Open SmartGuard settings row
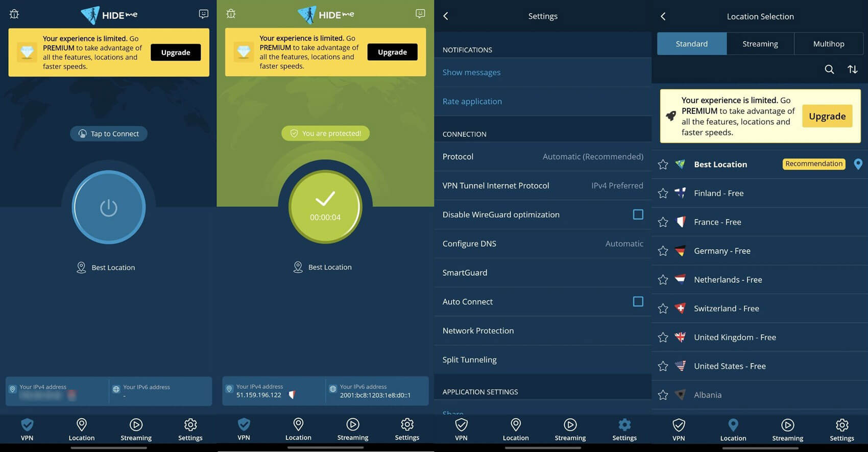868x452 pixels. 543,273
